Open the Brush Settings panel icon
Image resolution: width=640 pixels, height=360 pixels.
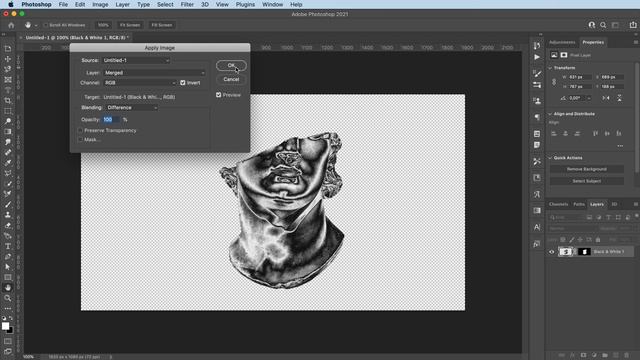537,73
